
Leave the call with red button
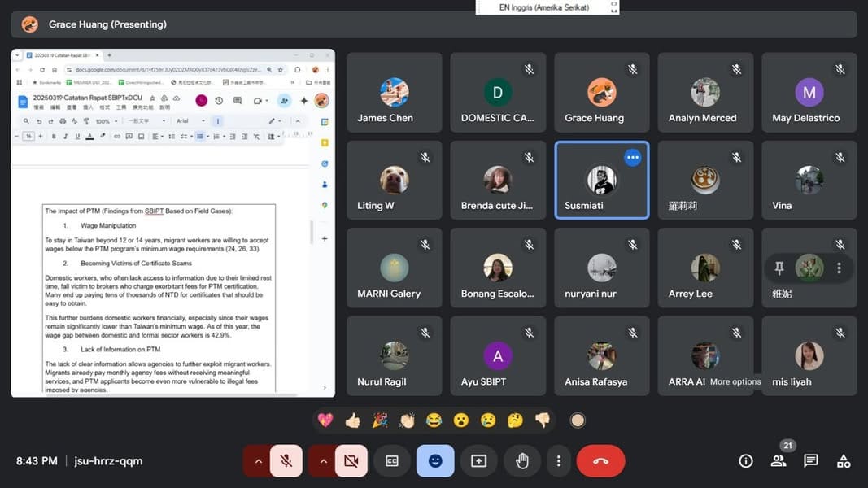click(600, 460)
